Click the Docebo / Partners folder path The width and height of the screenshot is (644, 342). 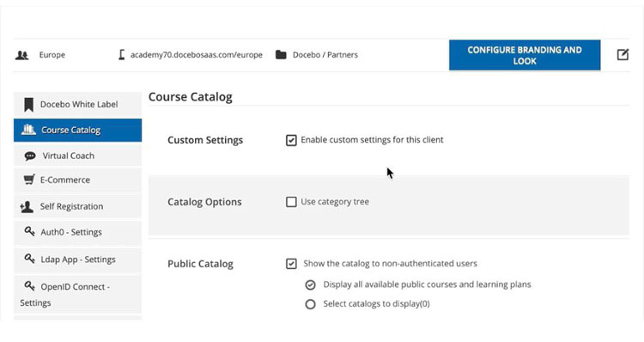coord(325,55)
